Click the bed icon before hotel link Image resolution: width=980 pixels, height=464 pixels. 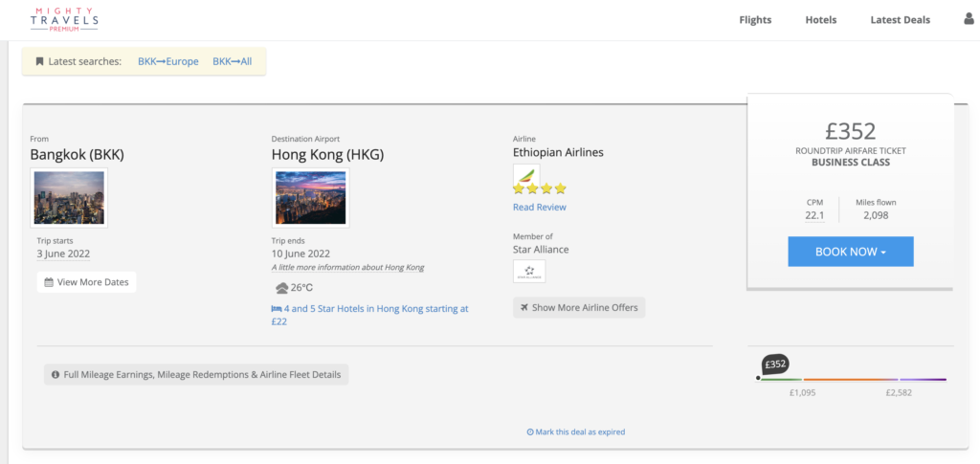click(x=277, y=308)
